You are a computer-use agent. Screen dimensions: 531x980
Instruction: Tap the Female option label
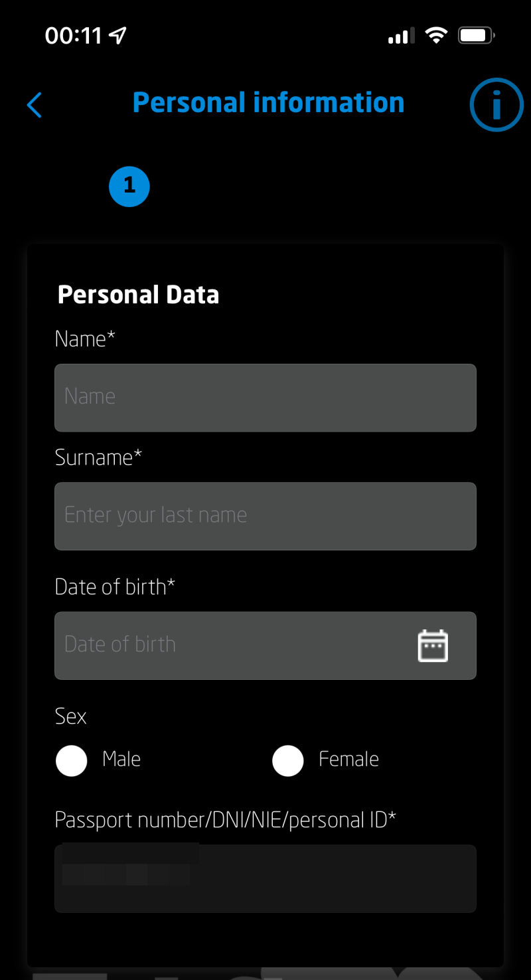(348, 759)
